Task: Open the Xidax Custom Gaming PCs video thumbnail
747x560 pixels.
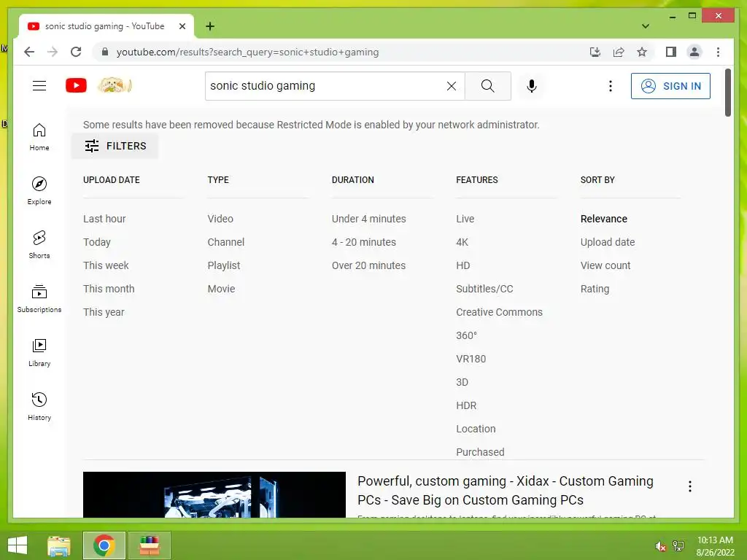Action: pos(214,494)
